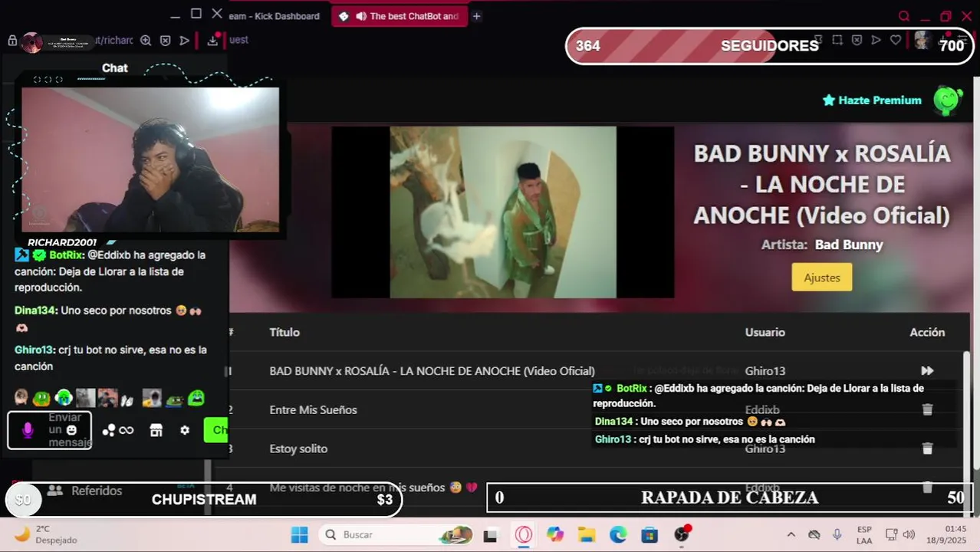
Task: Delete Entre Mis Sueños from the playlist
Action: click(927, 409)
